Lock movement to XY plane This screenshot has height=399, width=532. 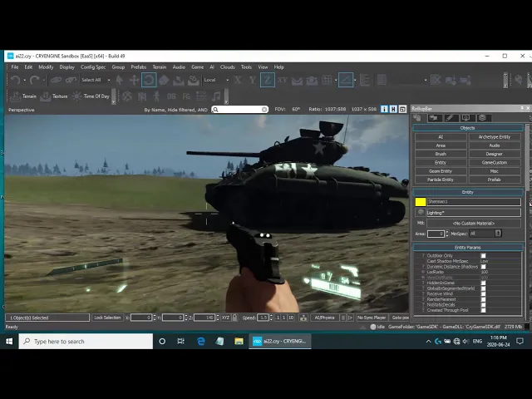coord(282,80)
